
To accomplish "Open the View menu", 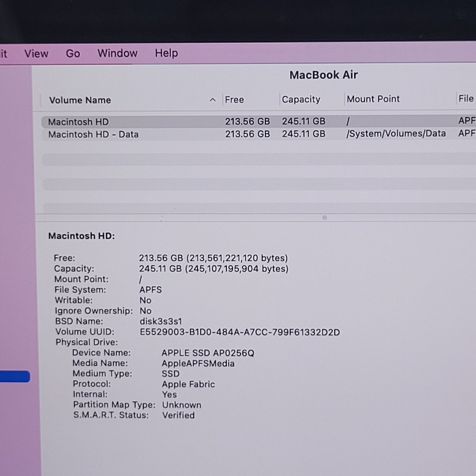I will (x=36, y=53).
